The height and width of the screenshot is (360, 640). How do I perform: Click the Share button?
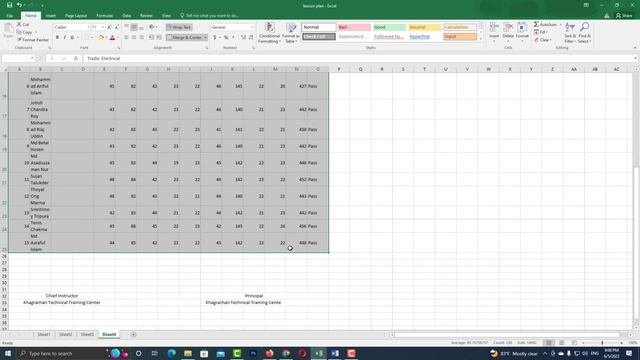(x=623, y=16)
